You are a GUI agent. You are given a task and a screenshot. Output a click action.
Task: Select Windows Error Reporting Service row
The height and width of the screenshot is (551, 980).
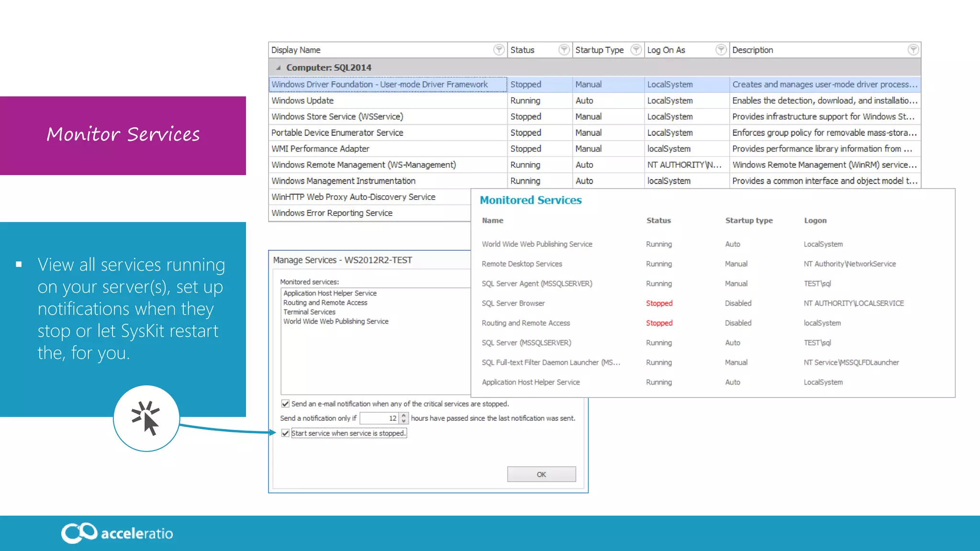click(370, 213)
